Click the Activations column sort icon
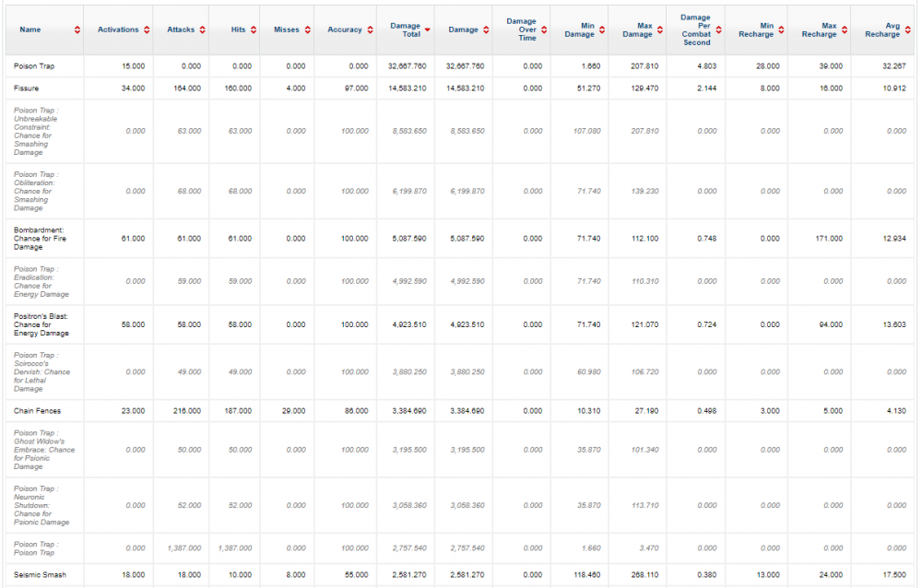This screenshot has width=922, height=588. (146, 30)
